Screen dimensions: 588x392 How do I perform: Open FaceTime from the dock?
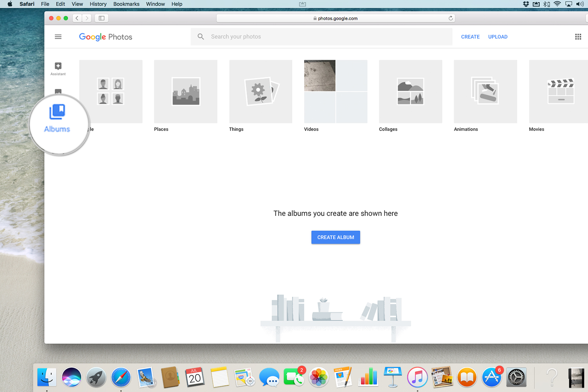294,377
